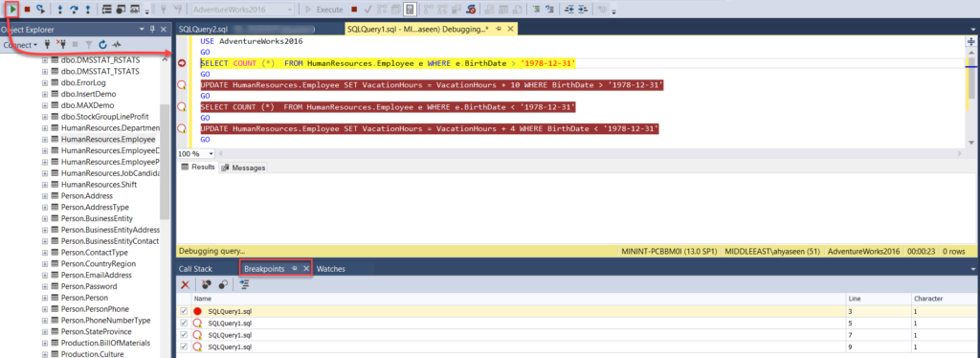Uncheck the line 7 breakpoint checkbox

tap(183, 335)
